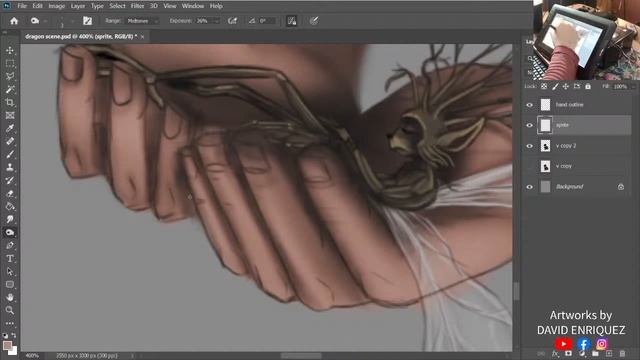
Task: Select the sprite layer thumbnail
Action: click(545, 125)
